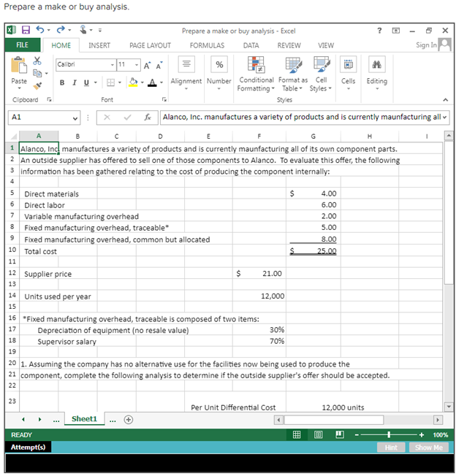This screenshot has width=456, height=476.
Task: Click the Attempt(s) label button
Action: coord(28,447)
